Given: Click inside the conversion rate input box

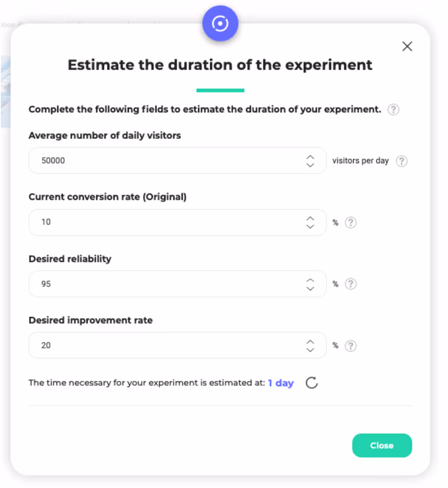Looking at the screenshot, I should coord(168,222).
